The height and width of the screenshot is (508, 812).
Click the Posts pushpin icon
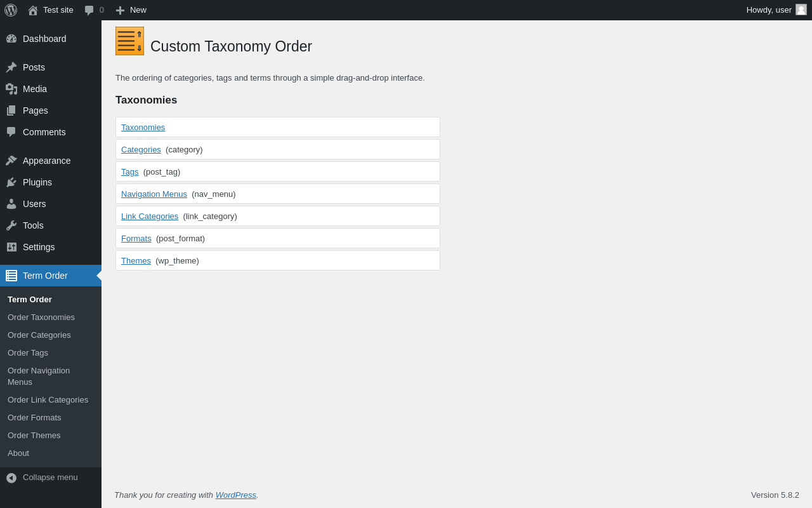point(11,67)
